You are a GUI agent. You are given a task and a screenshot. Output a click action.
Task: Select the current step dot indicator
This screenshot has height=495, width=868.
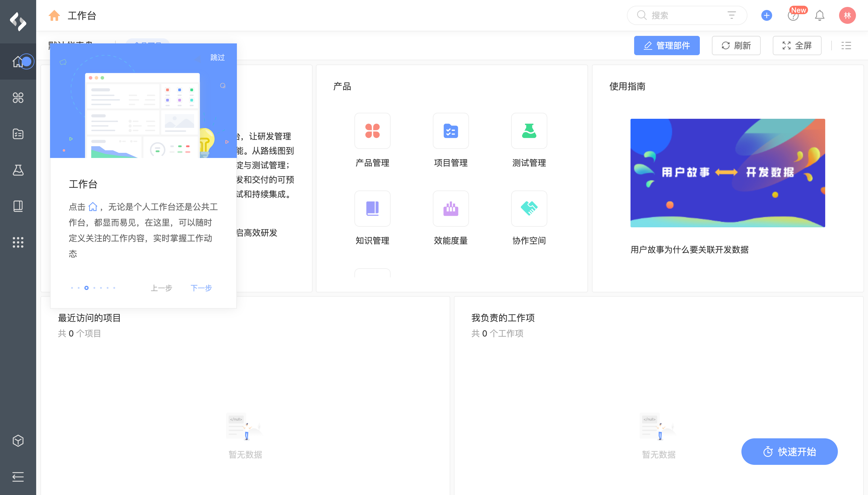coord(86,288)
